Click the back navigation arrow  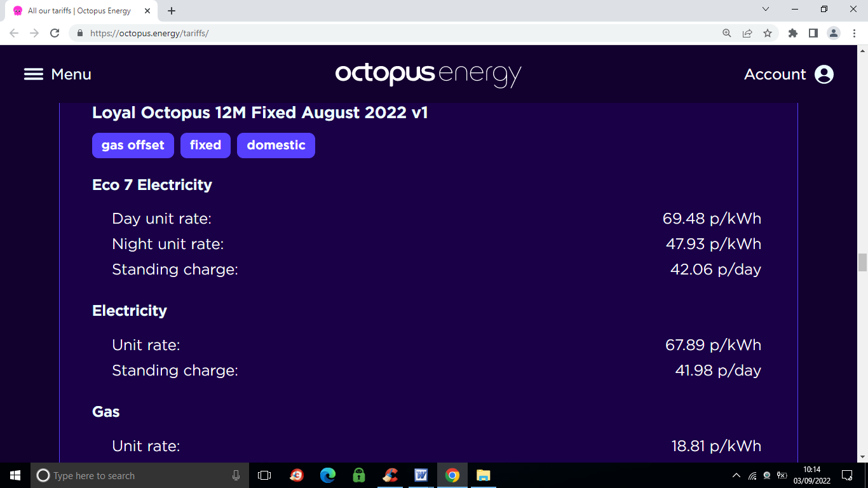tap(13, 33)
